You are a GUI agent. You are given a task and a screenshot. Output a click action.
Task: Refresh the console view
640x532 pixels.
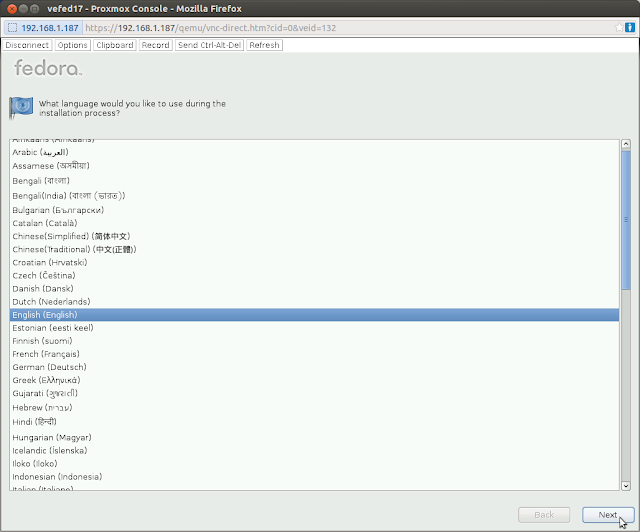pos(264,45)
